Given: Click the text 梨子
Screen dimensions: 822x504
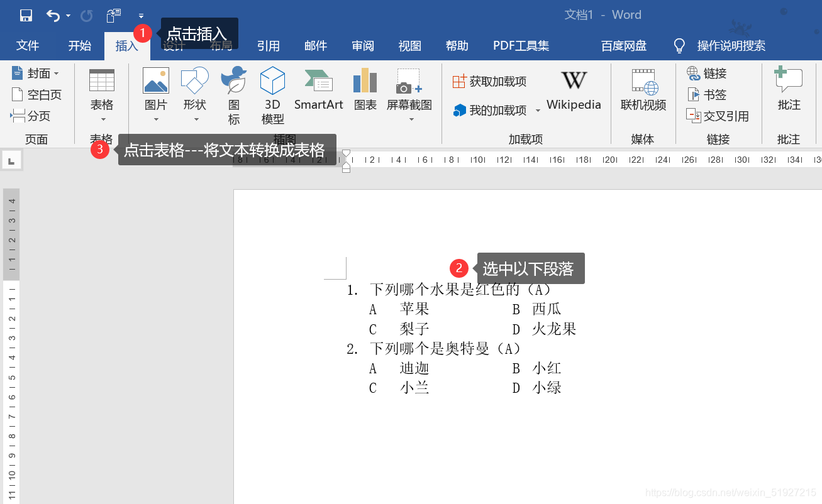Looking at the screenshot, I should point(414,329).
